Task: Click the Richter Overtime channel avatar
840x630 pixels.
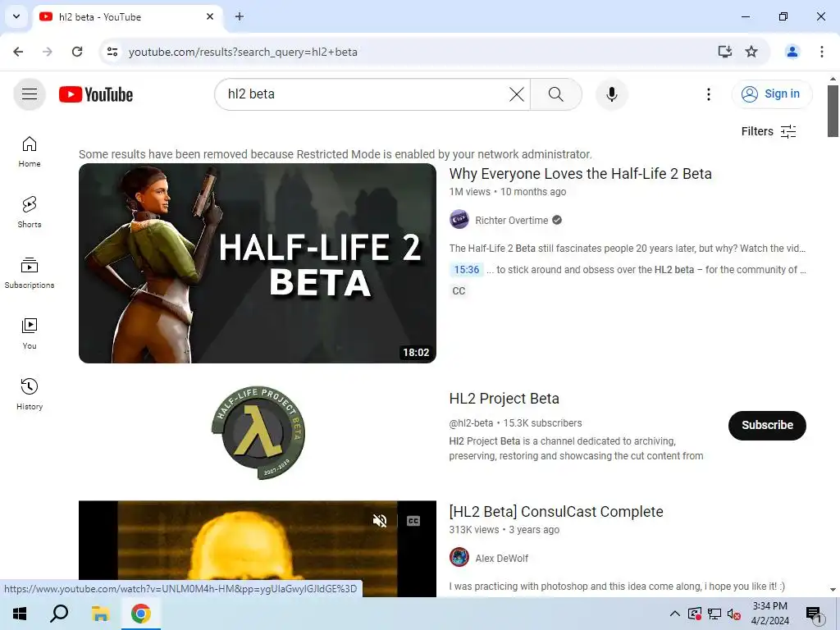Action: [459, 220]
